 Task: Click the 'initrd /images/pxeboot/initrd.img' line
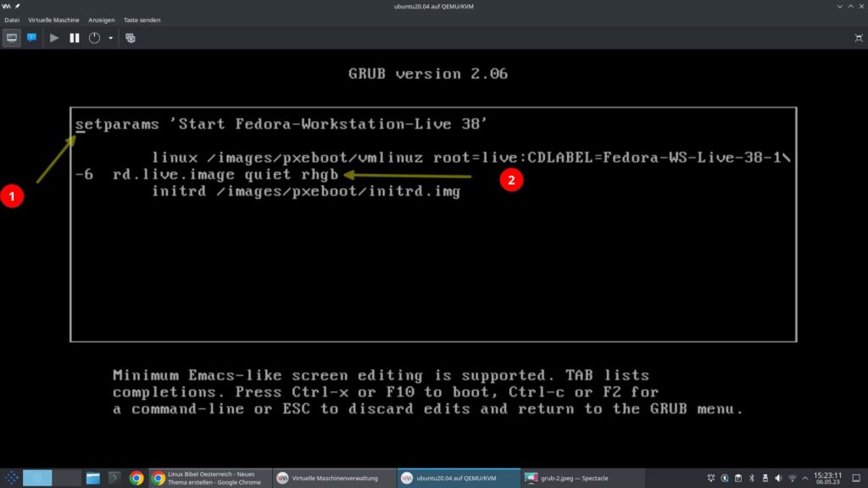click(306, 191)
